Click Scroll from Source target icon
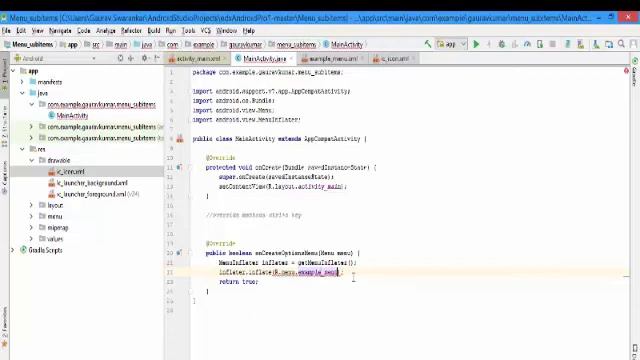Viewport: 640px width, 360px height. 120,58
